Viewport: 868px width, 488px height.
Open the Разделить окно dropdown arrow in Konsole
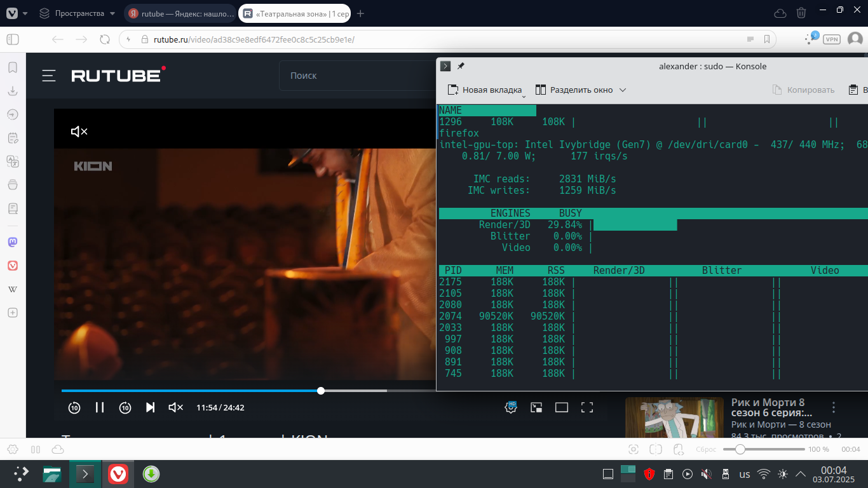pos(623,90)
